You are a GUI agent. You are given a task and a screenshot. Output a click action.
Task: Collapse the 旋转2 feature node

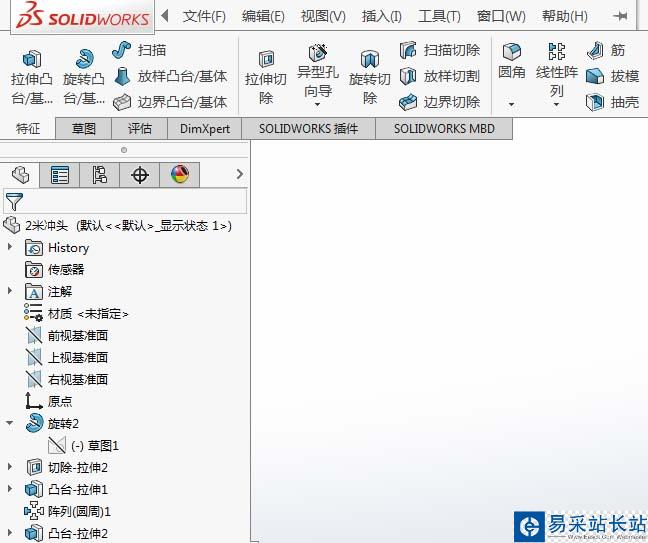tap(10, 423)
